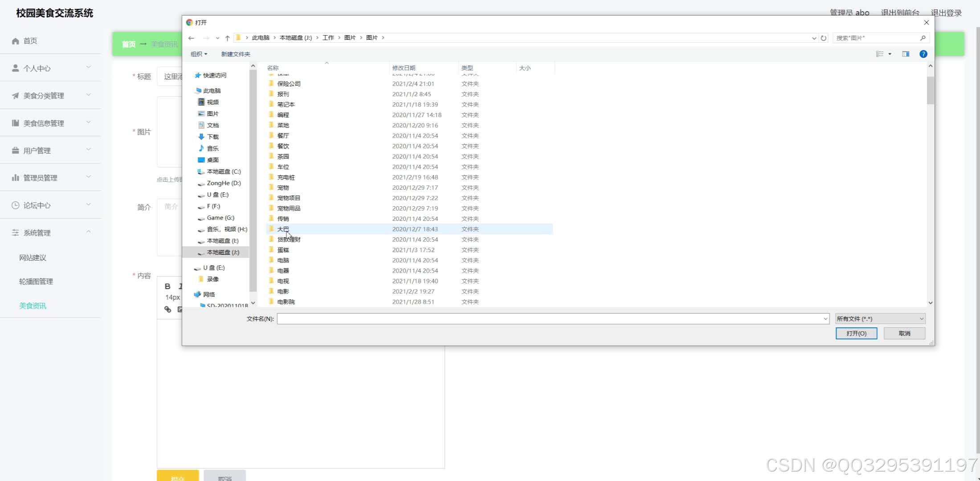Select the 笔记本 folder
The image size is (980, 481).
(286, 105)
